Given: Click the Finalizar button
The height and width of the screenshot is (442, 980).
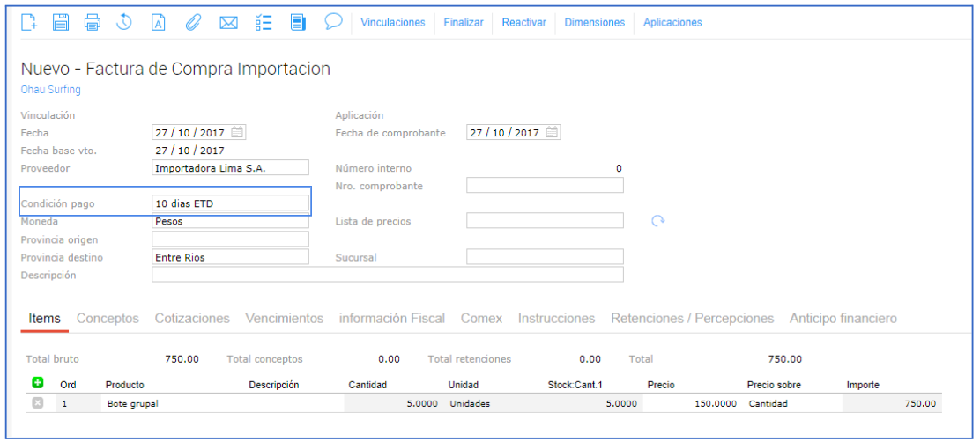Looking at the screenshot, I should pyautogui.click(x=464, y=23).
